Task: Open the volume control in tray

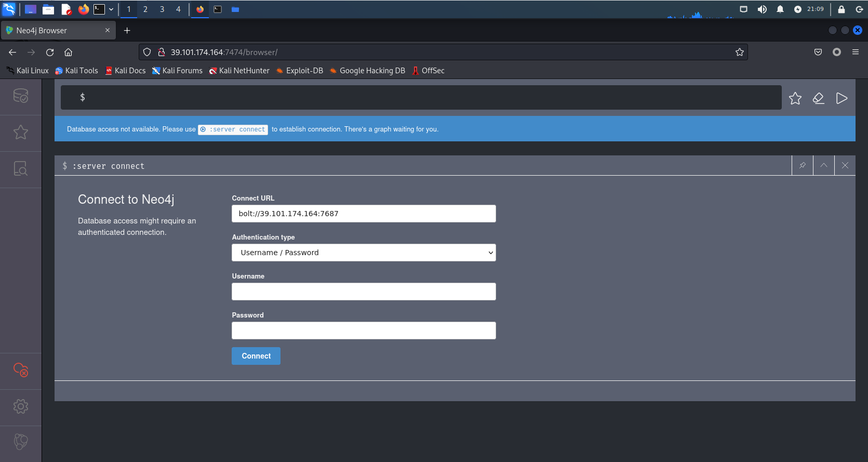Action: point(762,9)
